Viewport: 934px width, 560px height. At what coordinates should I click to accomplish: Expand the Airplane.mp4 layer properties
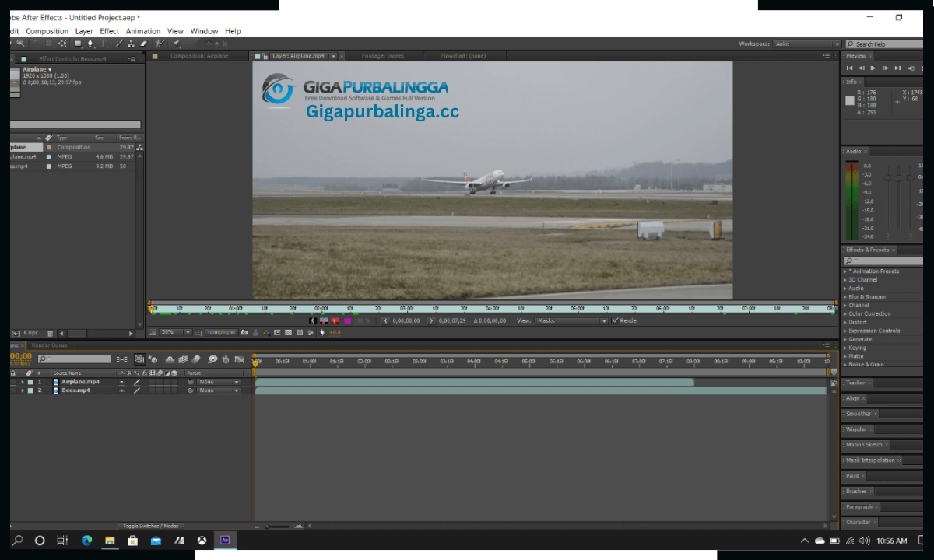(23, 382)
